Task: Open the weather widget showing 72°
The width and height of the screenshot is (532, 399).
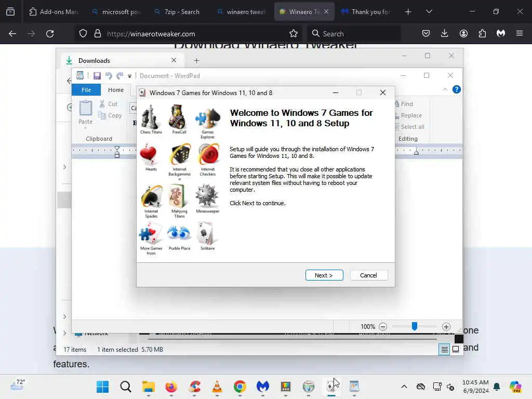Action: pyautogui.click(x=18, y=385)
